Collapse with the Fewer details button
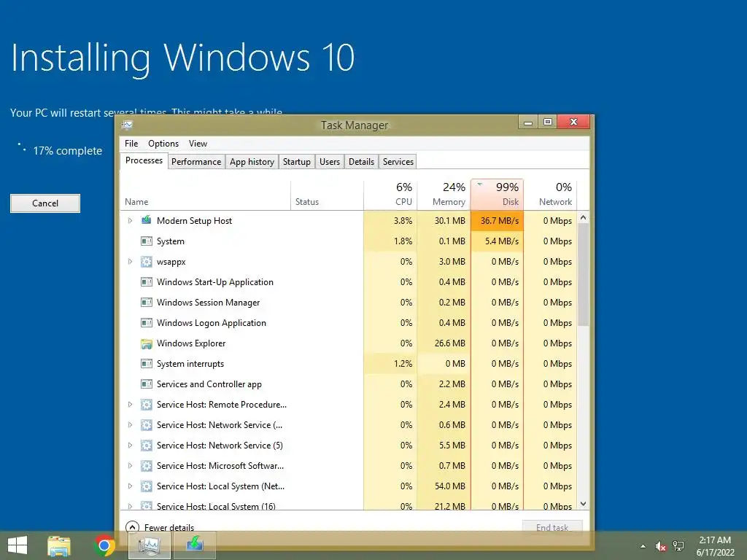The height and width of the screenshot is (560, 747). 160,527
